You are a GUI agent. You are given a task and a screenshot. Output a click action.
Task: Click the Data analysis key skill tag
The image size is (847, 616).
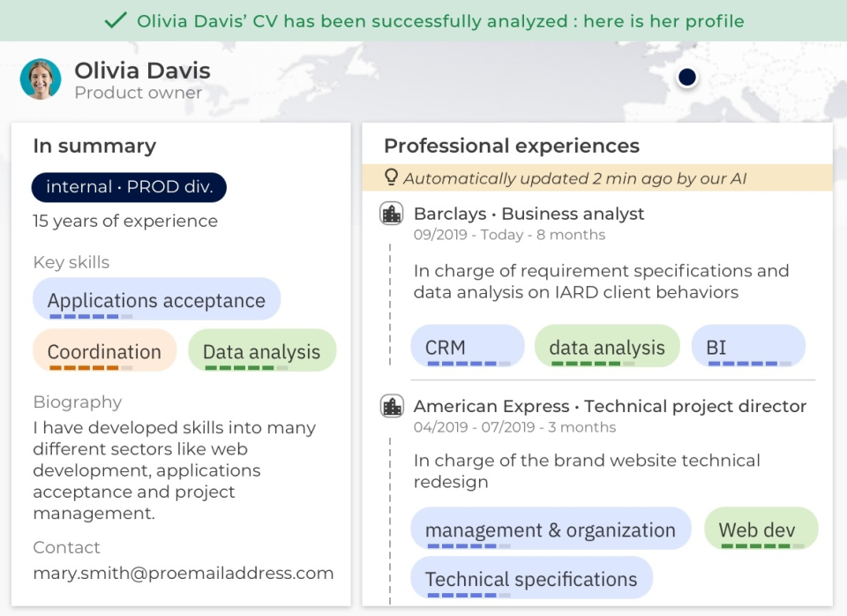click(261, 351)
